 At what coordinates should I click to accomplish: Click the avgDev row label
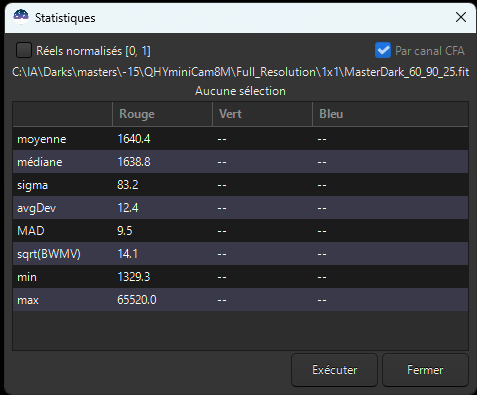coord(36,208)
